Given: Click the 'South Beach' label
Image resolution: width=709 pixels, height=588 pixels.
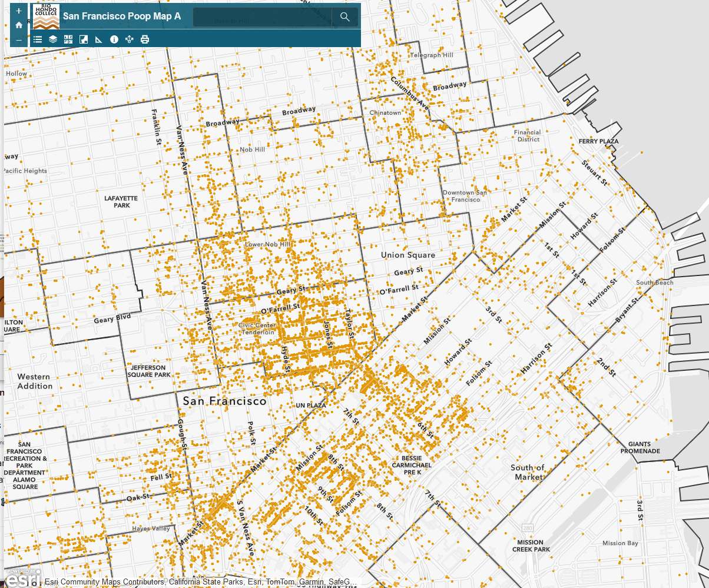Looking at the screenshot, I should pos(655,283).
